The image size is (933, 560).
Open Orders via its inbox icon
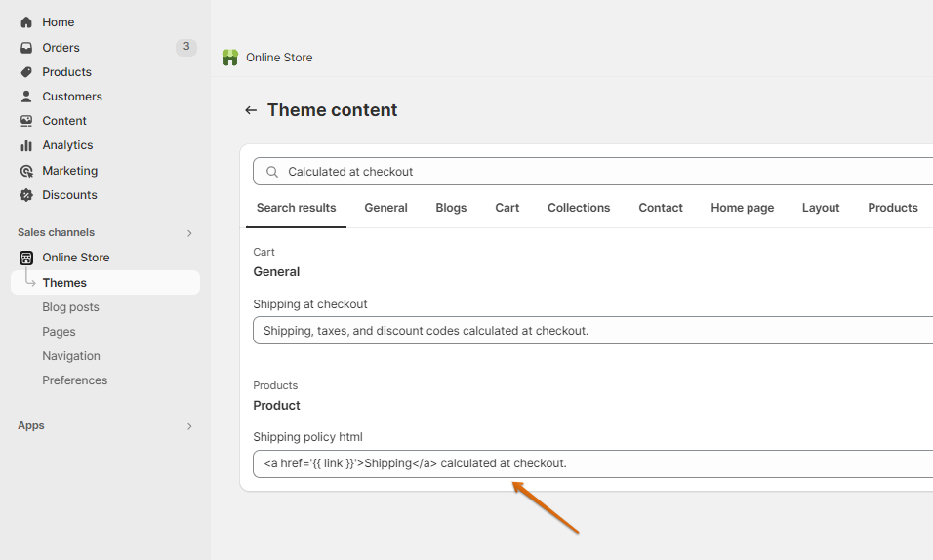pos(26,48)
